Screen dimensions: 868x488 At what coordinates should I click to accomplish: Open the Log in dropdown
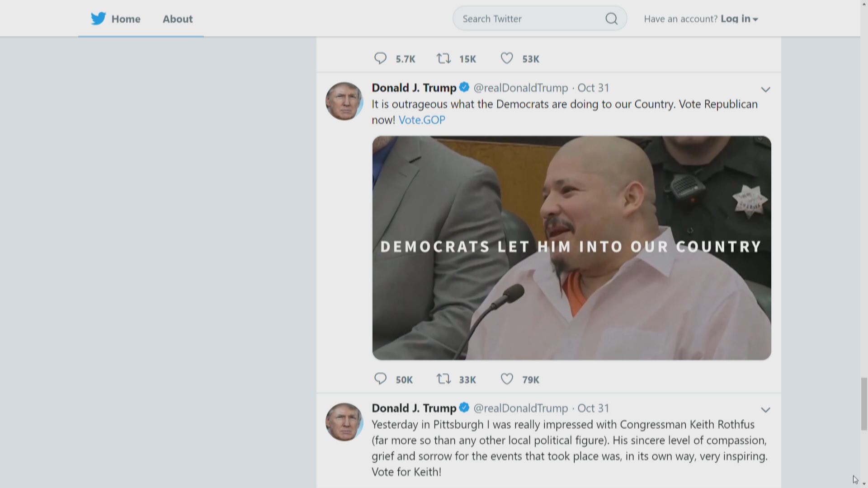tap(739, 19)
